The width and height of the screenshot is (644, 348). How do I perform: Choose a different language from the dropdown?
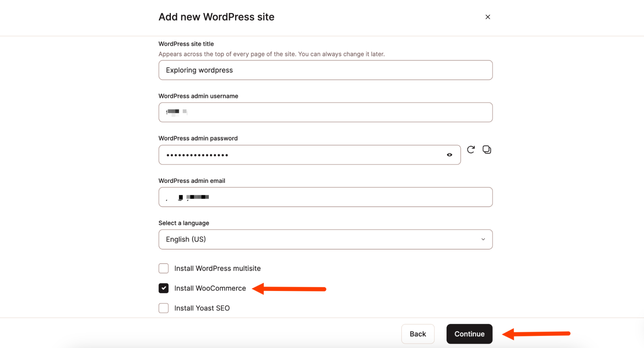click(x=325, y=239)
